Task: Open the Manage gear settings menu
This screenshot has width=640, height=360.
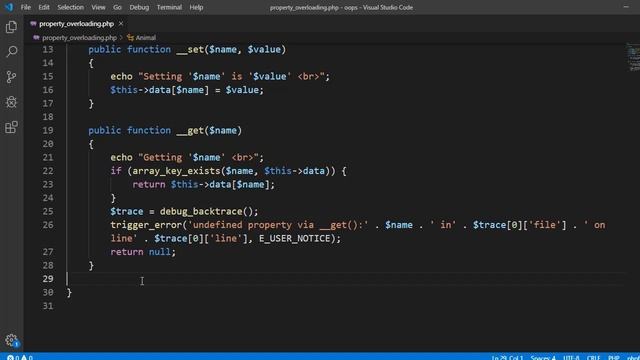Action: (x=11, y=340)
